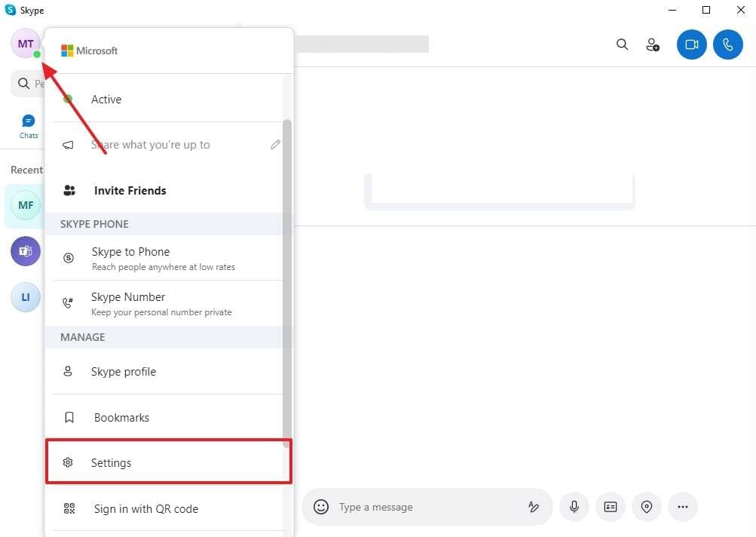Image resolution: width=756 pixels, height=537 pixels.
Task: Click the Skype app logo in title bar
Action: click(10, 10)
